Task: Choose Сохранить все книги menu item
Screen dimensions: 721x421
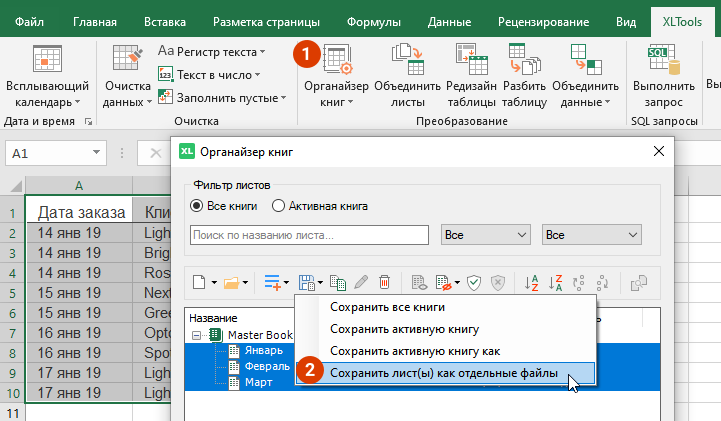Action: (387, 307)
